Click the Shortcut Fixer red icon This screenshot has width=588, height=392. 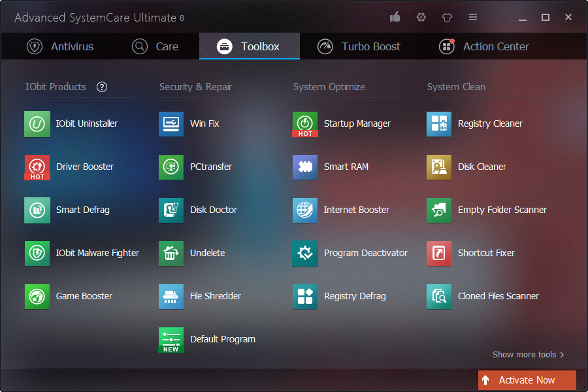click(x=439, y=253)
